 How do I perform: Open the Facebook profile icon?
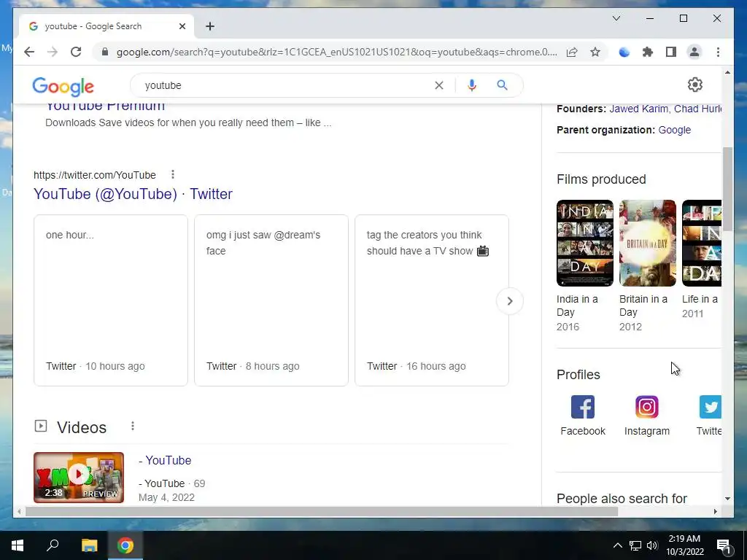pos(583,407)
